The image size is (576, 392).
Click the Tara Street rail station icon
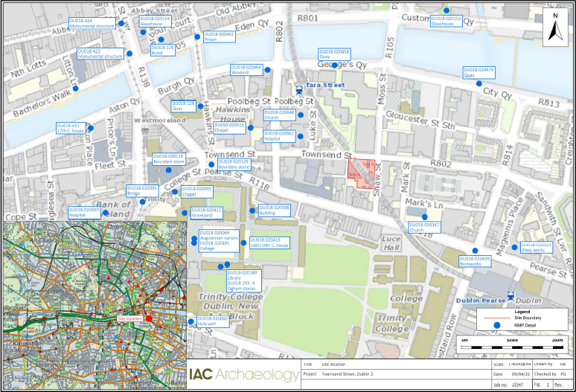pyautogui.click(x=299, y=89)
